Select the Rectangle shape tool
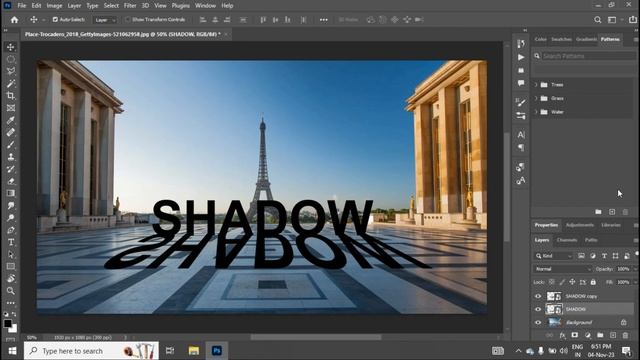 pyautogui.click(x=11, y=267)
